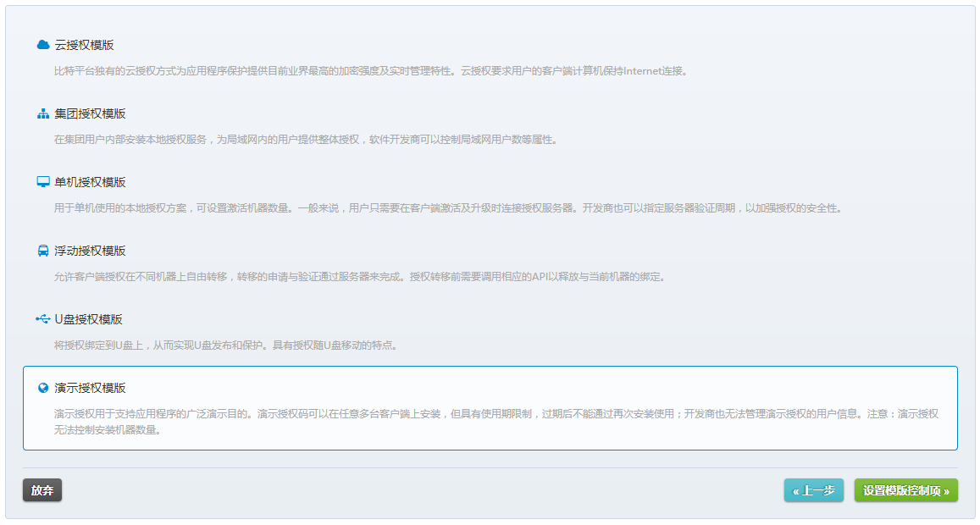
Task: Click the description starting 演示授权用于支持应用程序
Action: (x=496, y=422)
